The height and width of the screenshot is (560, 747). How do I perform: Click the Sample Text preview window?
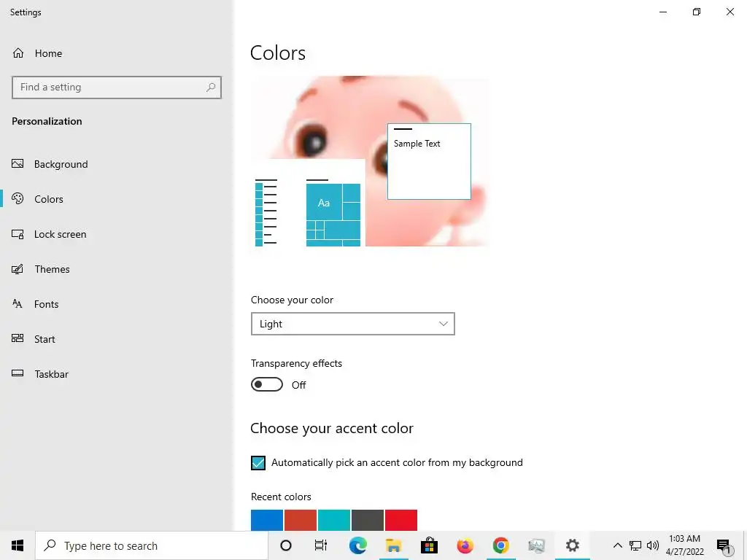pyautogui.click(x=429, y=161)
